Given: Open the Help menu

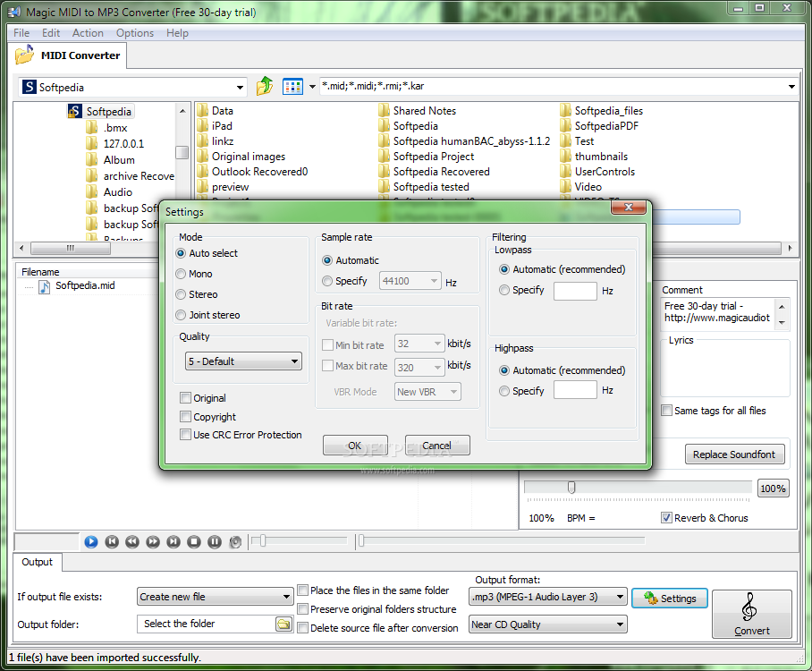Looking at the screenshot, I should 177,33.
